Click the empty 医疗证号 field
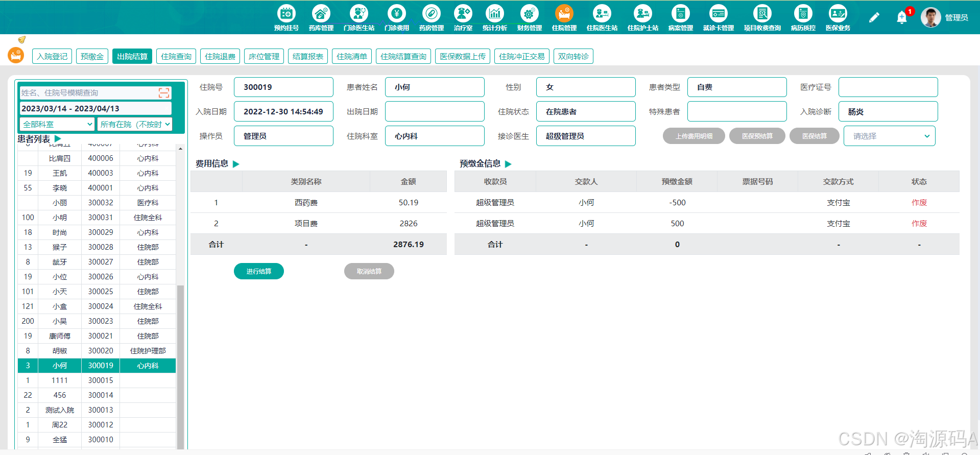The height and width of the screenshot is (455, 980). click(x=888, y=87)
